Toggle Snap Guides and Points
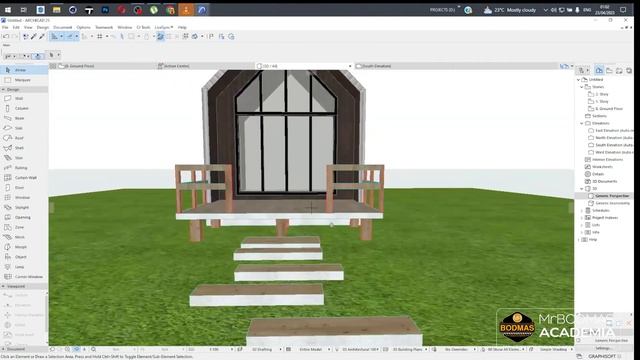The width and height of the screenshot is (640, 360). pyautogui.click(x=70, y=36)
